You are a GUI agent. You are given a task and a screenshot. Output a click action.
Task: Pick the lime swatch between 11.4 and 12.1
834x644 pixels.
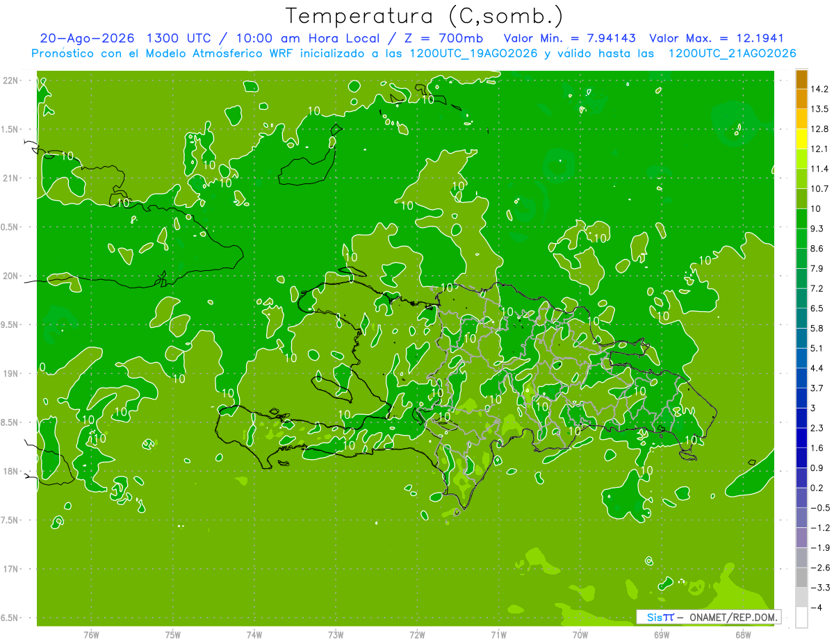pyautogui.click(x=801, y=158)
